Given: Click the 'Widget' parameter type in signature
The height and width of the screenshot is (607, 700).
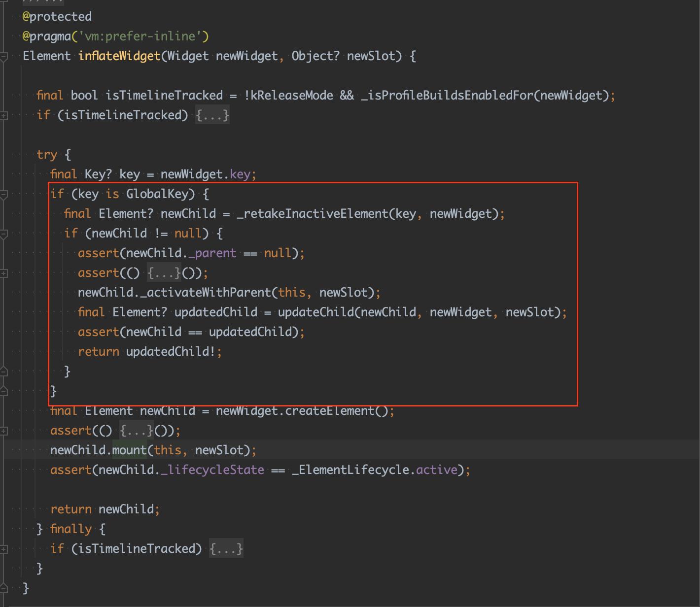Looking at the screenshot, I should (188, 56).
